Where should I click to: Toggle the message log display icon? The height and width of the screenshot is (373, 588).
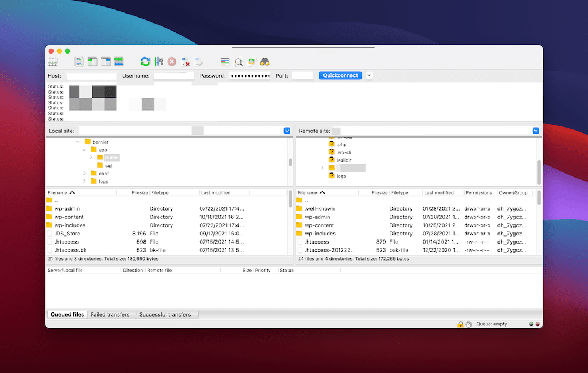(79, 62)
